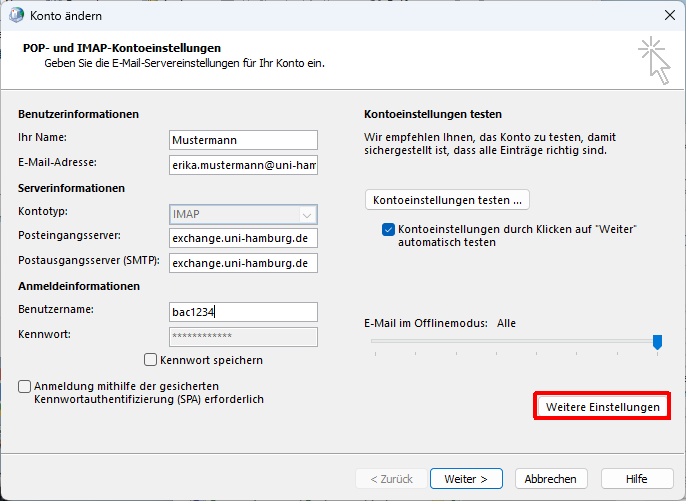Close the Konto ändern dialog
This screenshot has width=686, height=501.
[669, 15]
